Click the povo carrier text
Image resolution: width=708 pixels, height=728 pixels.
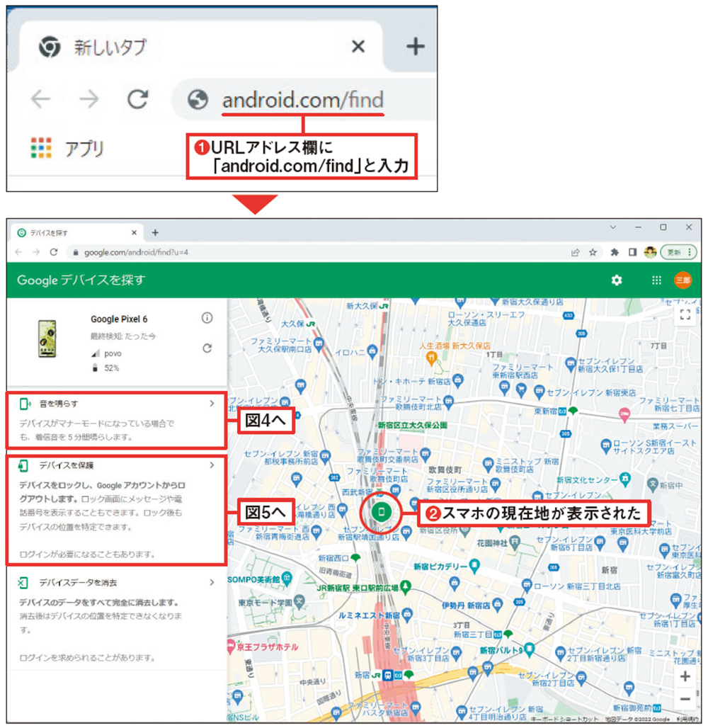click(113, 354)
